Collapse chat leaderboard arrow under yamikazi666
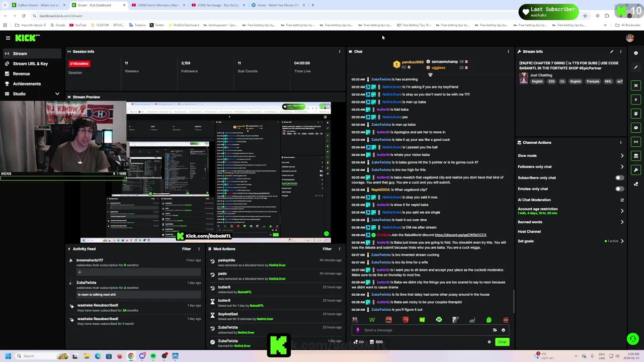Screen dimensions: 644x362 click(x=430, y=75)
